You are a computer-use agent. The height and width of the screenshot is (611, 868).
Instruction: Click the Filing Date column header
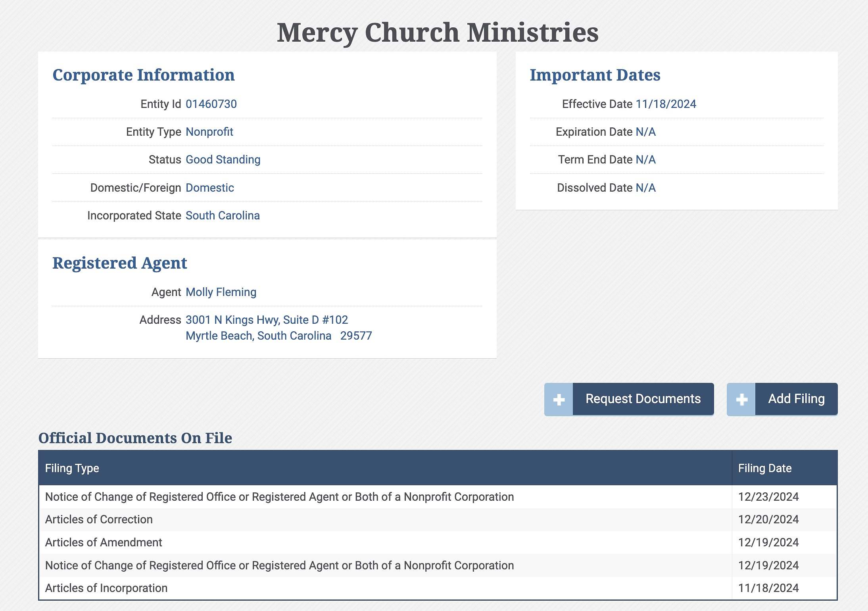pyautogui.click(x=764, y=468)
